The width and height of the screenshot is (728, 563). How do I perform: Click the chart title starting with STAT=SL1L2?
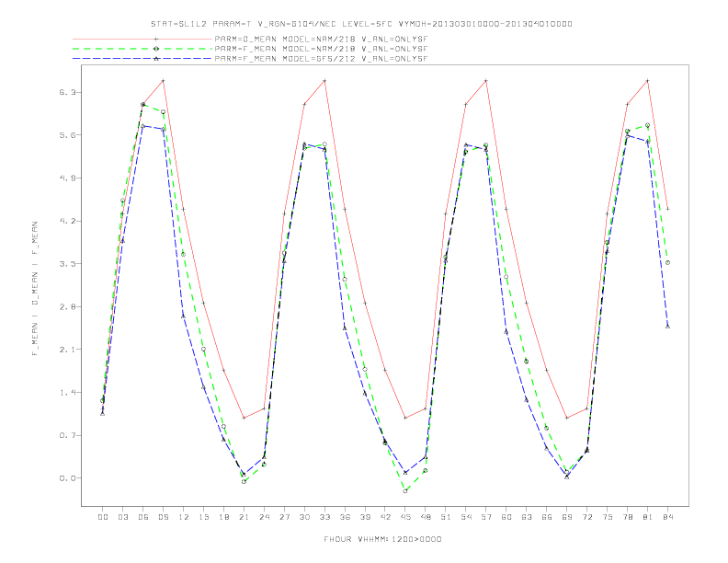tap(361, 24)
